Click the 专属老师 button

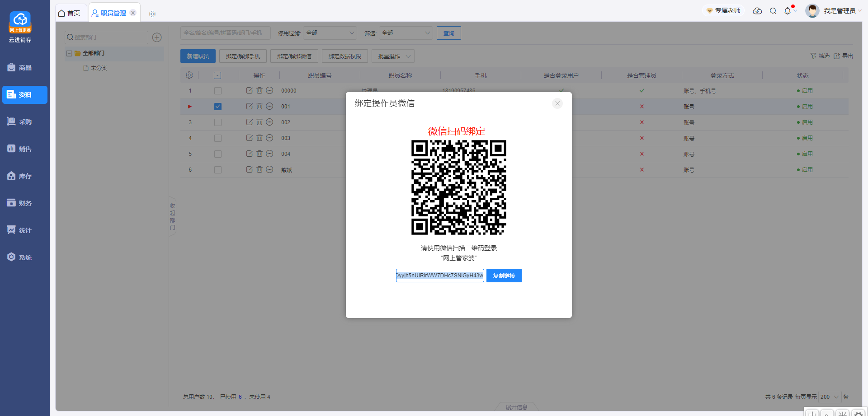click(x=724, y=10)
